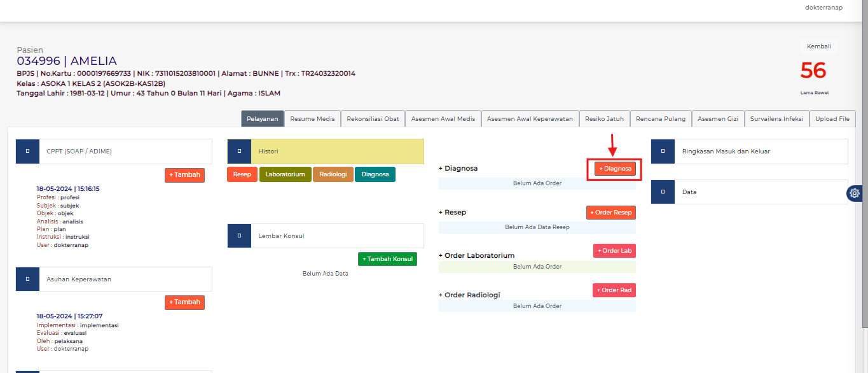Add CPPT entry with + Tambah button

pyautogui.click(x=184, y=175)
